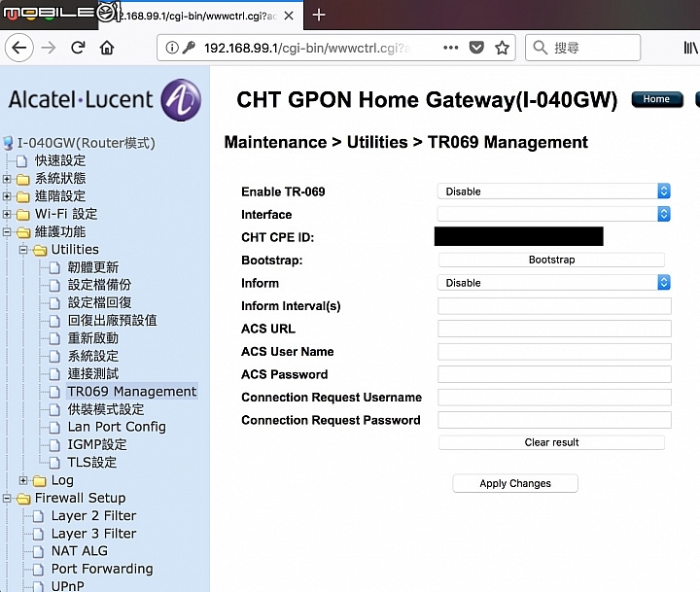The width and height of the screenshot is (700, 592).
Task: Open TLS設定 page
Action: (x=92, y=463)
